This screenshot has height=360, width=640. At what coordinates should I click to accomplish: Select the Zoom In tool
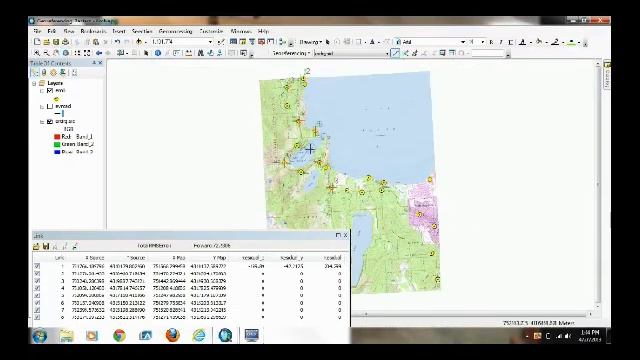(x=37, y=53)
